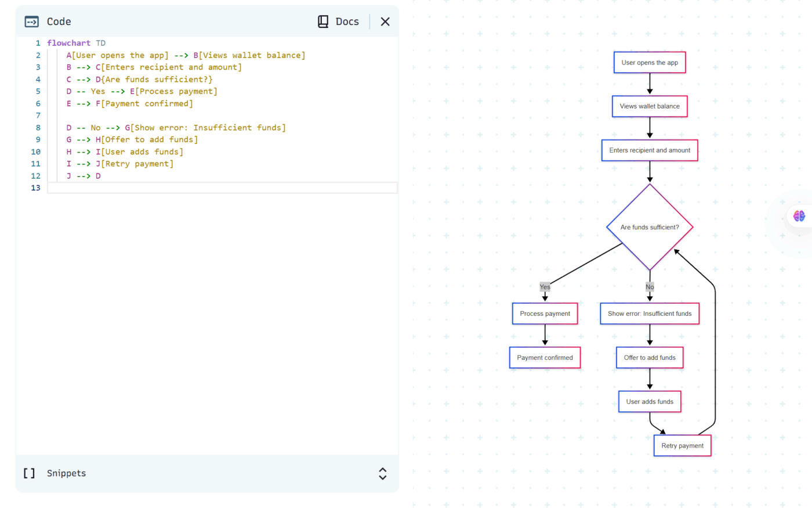Expand the Snippets section chevron

382,473
